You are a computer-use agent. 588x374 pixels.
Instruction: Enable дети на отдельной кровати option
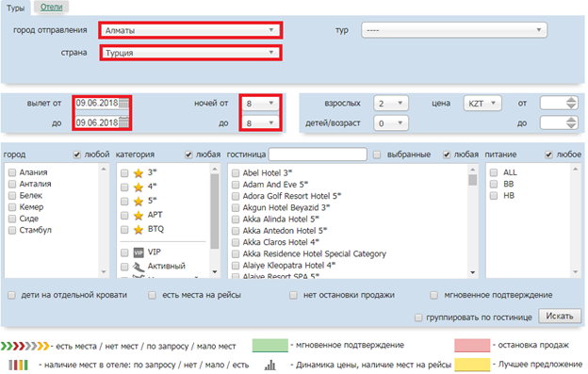point(11,295)
